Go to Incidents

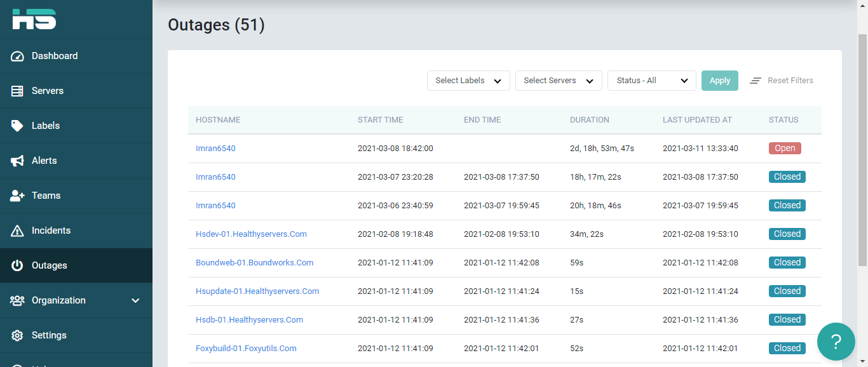[76, 230]
